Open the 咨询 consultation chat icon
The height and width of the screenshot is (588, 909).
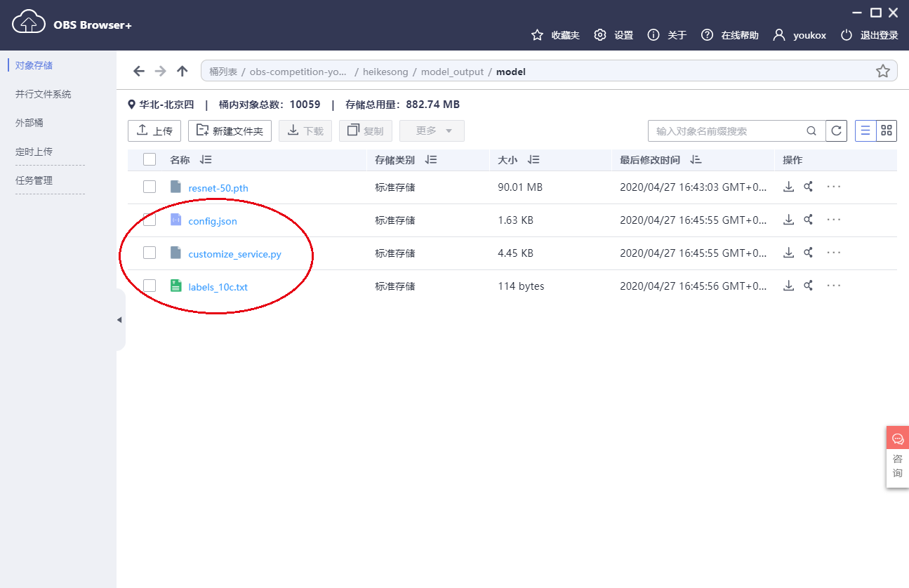coord(897,437)
